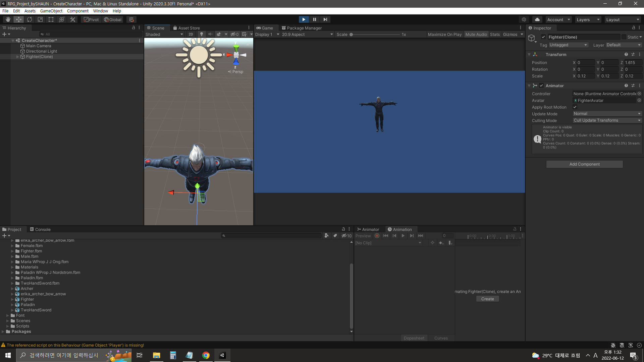
Task: Click the Persp label on the scene gizmo
Action: click(235, 72)
